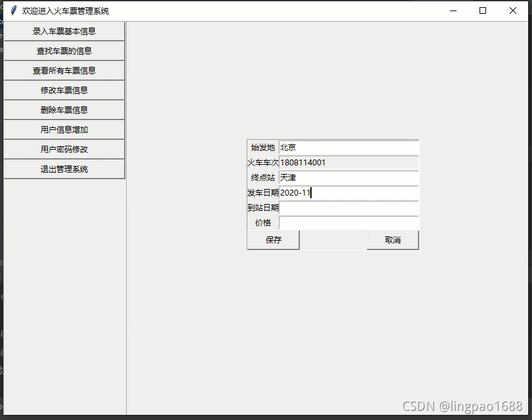This screenshot has height=420, width=532.
Task: Click the 发车日期 label
Action: pyautogui.click(x=263, y=193)
